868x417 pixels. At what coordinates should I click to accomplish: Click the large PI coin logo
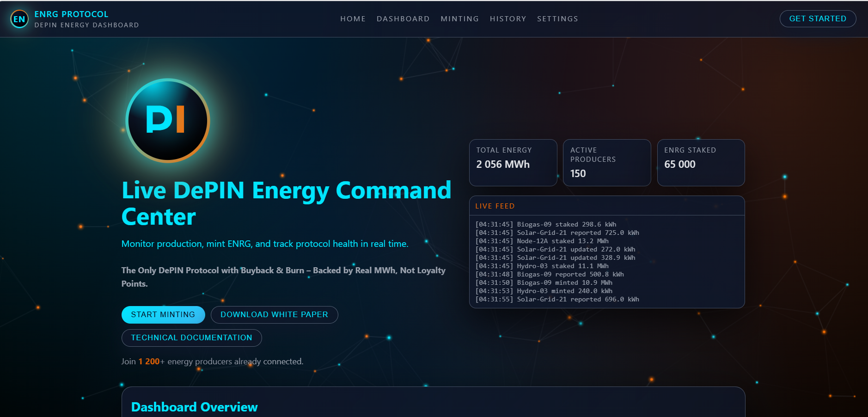168,121
